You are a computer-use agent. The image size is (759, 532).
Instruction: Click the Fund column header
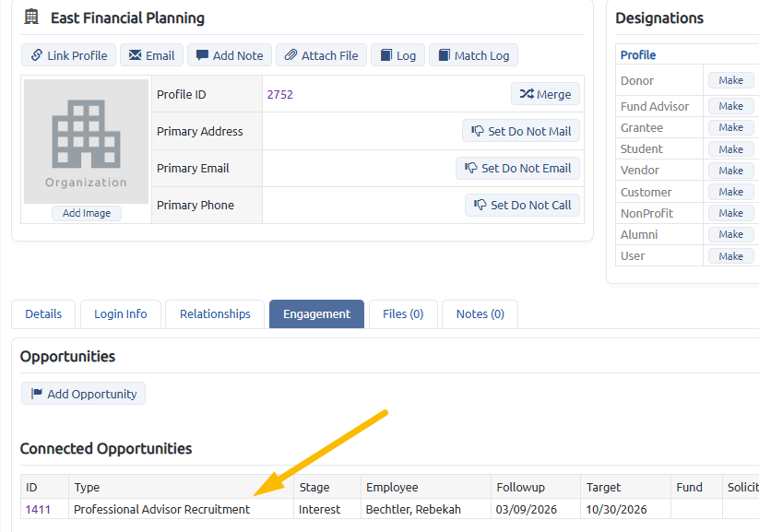click(x=696, y=487)
